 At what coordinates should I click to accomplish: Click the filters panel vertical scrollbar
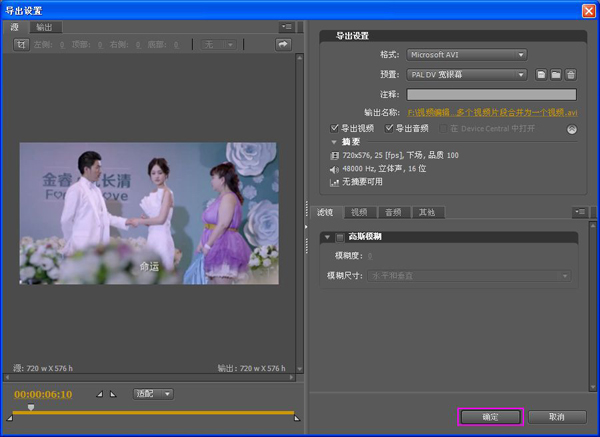pyautogui.click(x=593, y=307)
